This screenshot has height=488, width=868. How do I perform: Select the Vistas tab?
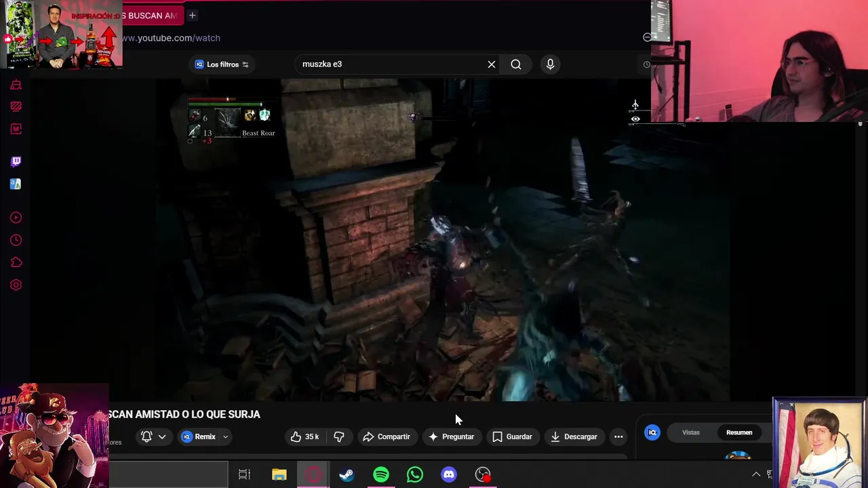point(690,432)
